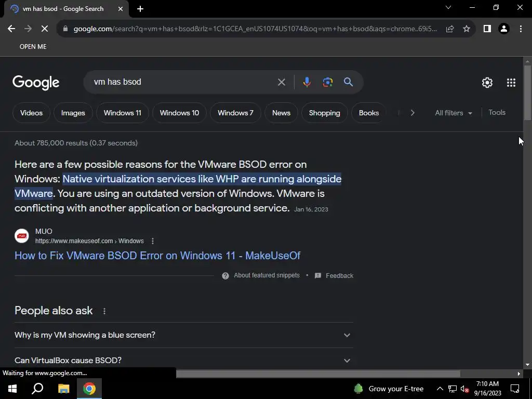Open the 'Grow your E-tree' taskbar widget
The image size is (532, 399).
pyautogui.click(x=389, y=389)
